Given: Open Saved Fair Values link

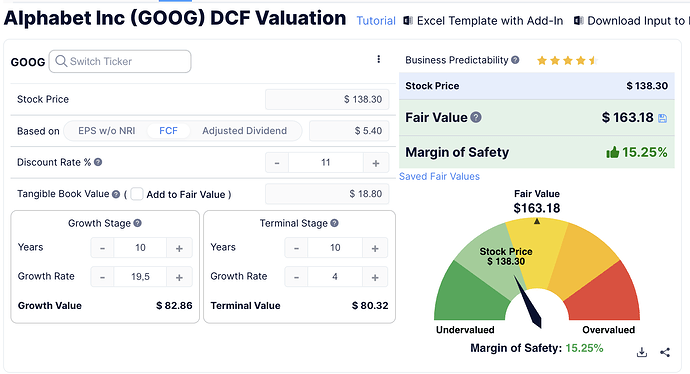Looking at the screenshot, I should (439, 176).
